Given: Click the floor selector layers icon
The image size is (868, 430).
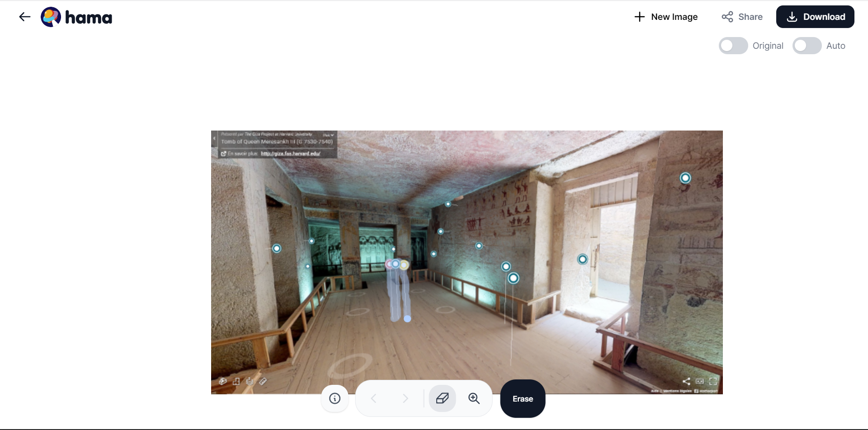Looking at the screenshot, I should 250,381.
